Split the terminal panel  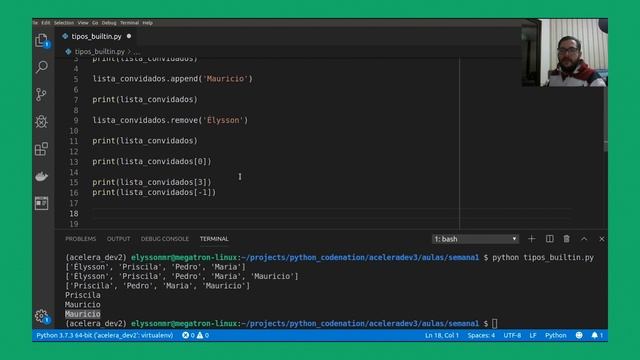[x=549, y=239]
